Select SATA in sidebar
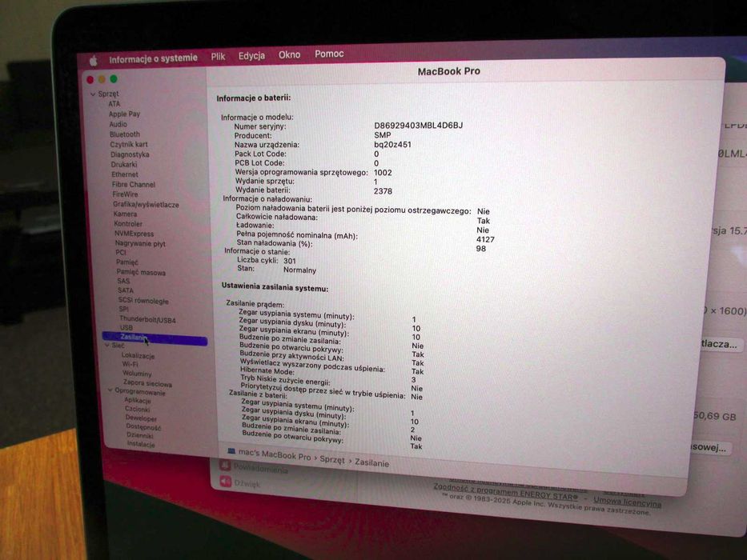This screenshot has height=560, width=747. pos(126,290)
